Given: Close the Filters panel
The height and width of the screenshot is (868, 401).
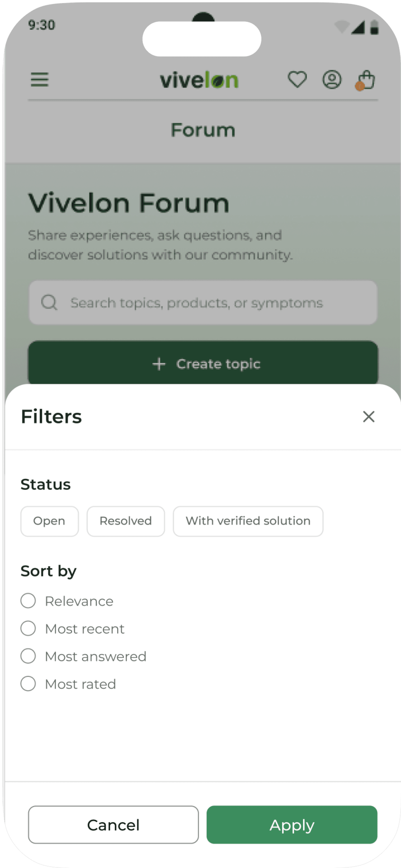Looking at the screenshot, I should pos(369,416).
